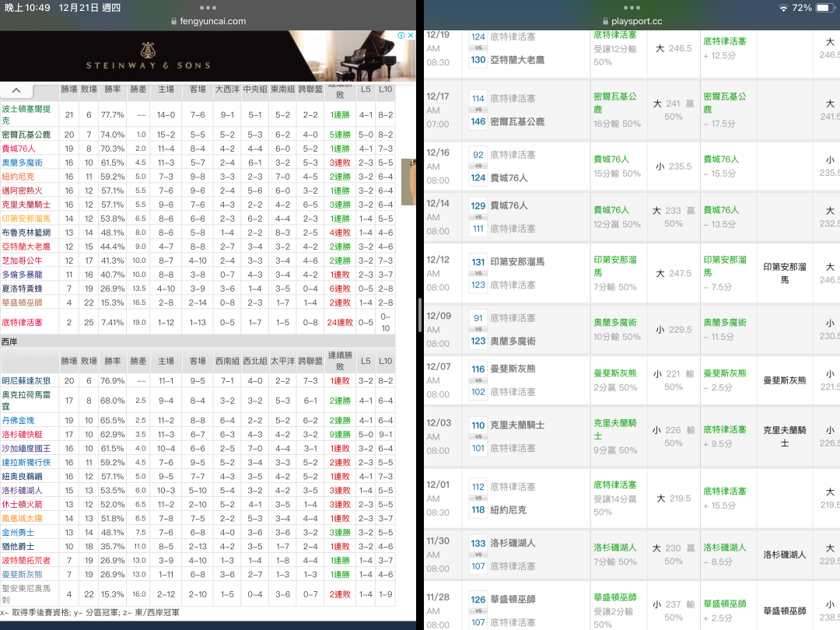840x630 pixels.
Task: Open 曼斐斯灰熊 team link in standings
Action: tap(22, 574)
